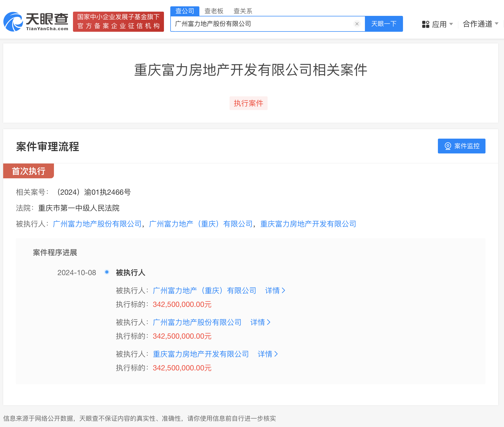Click the 案件审理流程 section heading
The width and height of the screenshot is (504, 427).
click(x=48, y=147)
